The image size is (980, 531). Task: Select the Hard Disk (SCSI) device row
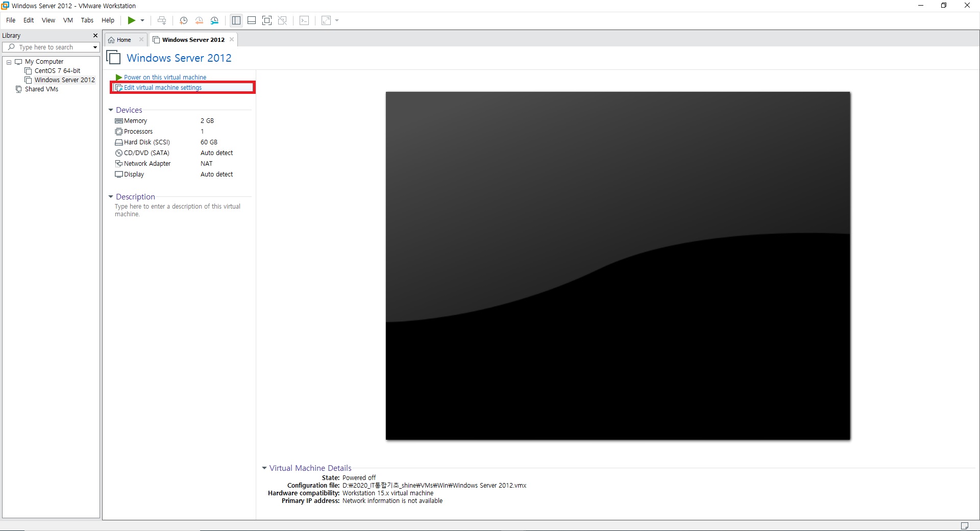point(183,142)
